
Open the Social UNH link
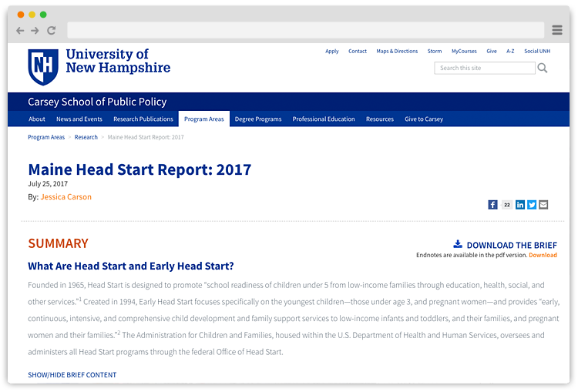[537, 51]
